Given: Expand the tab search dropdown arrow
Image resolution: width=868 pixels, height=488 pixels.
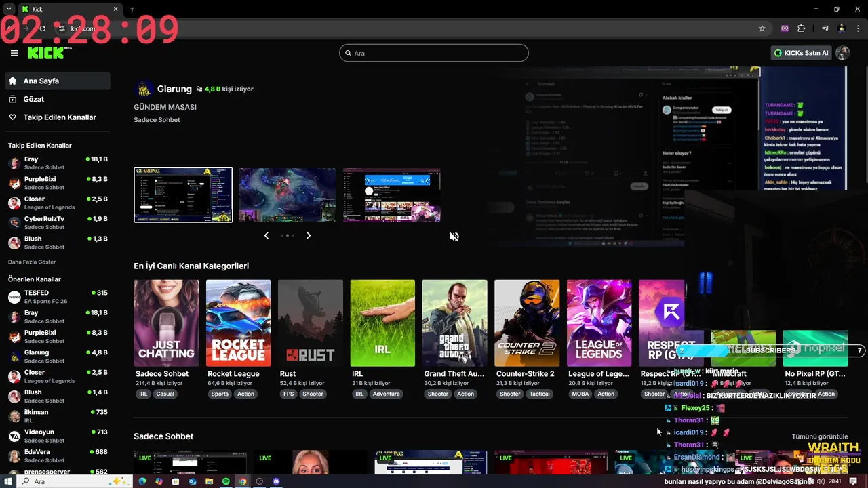Looking at the screenshot, I should click(x=8, y=9).
